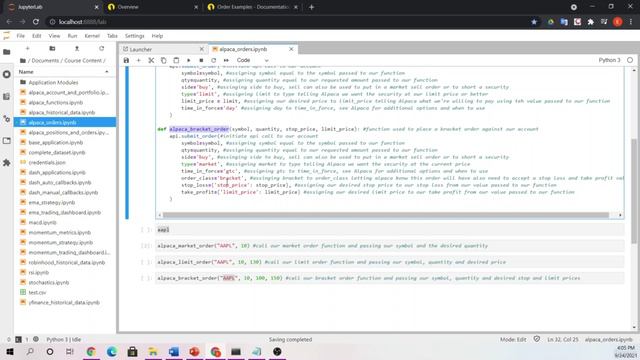The width and height of the screenshot is (640, 360).
Task: Select base_application.ipynb file
Action: [x=65, y=142]
